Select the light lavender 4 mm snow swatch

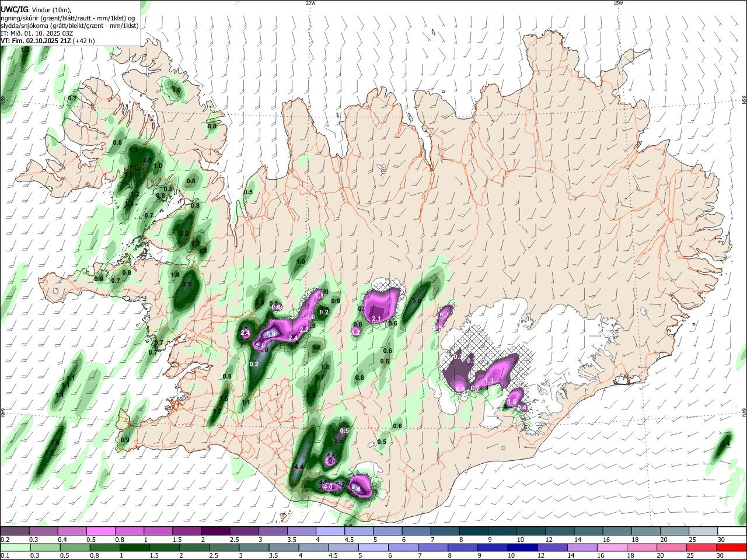coord(330,531)
